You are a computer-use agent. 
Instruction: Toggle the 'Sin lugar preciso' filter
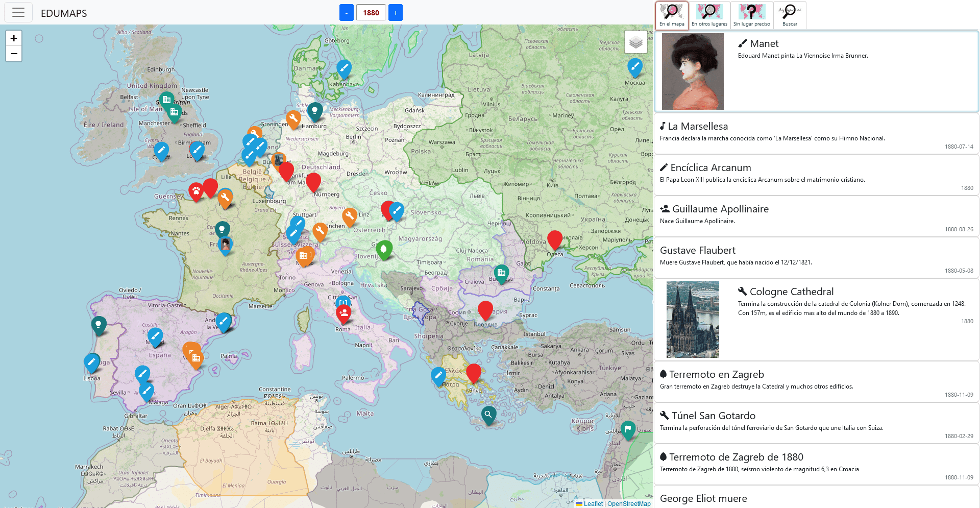751,14
